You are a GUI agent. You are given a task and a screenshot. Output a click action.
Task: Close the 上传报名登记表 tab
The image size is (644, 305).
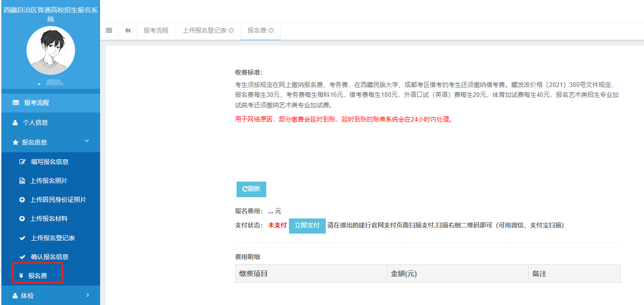[x=231, y=31]
